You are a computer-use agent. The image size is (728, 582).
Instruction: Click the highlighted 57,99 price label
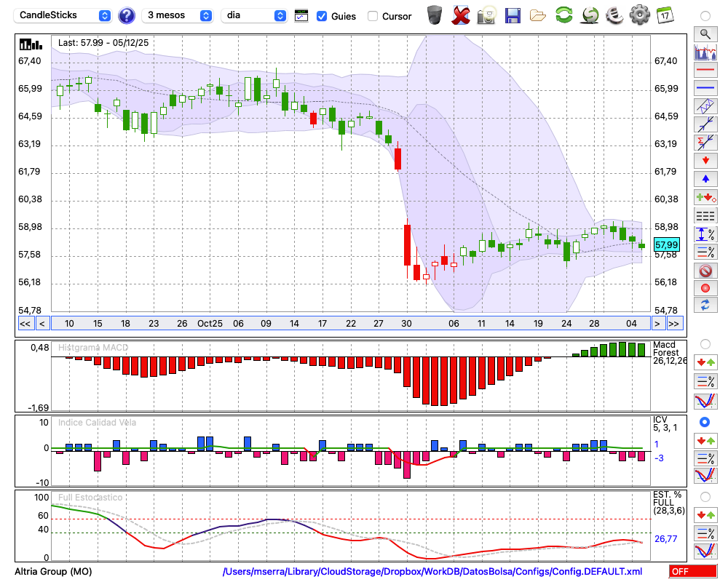pos(666,244)
